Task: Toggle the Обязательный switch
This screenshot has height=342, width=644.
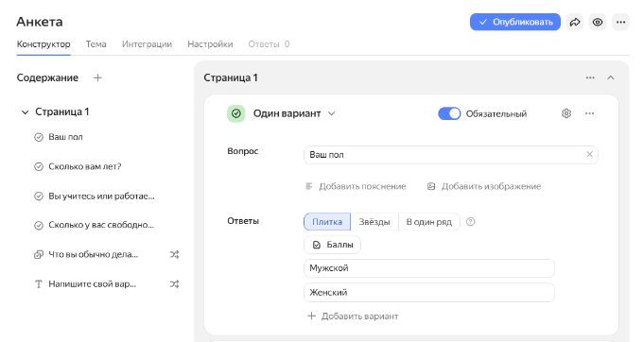Action: (449, 113)
